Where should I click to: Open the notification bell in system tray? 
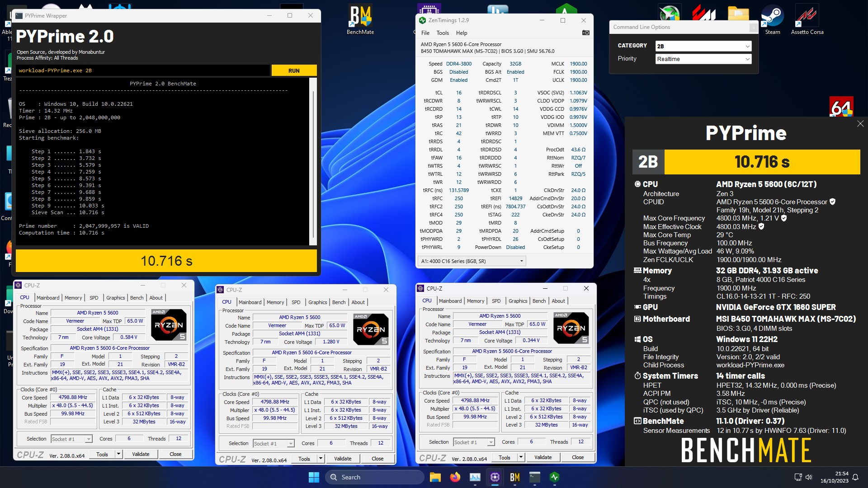pyautogui.click(x=855, y=477)
